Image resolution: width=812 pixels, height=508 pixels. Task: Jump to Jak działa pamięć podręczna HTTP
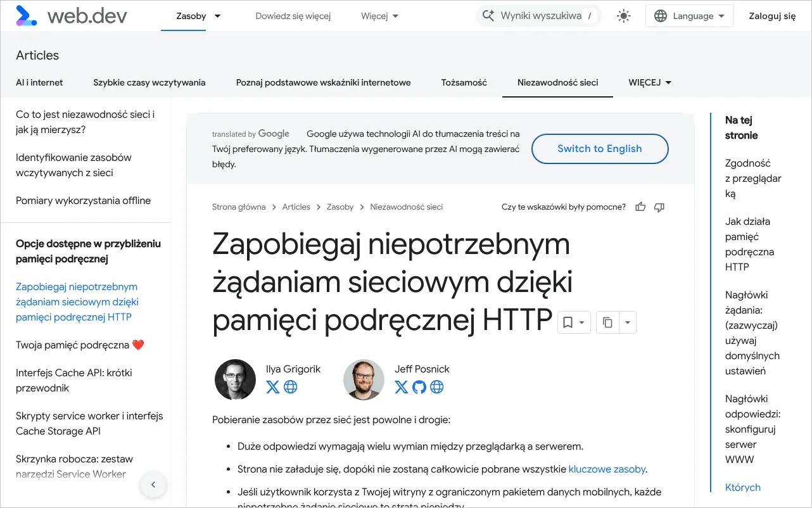(x=750, y=244)
